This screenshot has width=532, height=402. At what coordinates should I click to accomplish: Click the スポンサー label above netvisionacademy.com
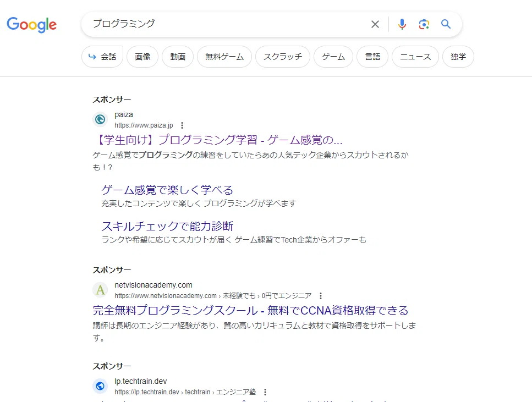(x=112, y=270)
